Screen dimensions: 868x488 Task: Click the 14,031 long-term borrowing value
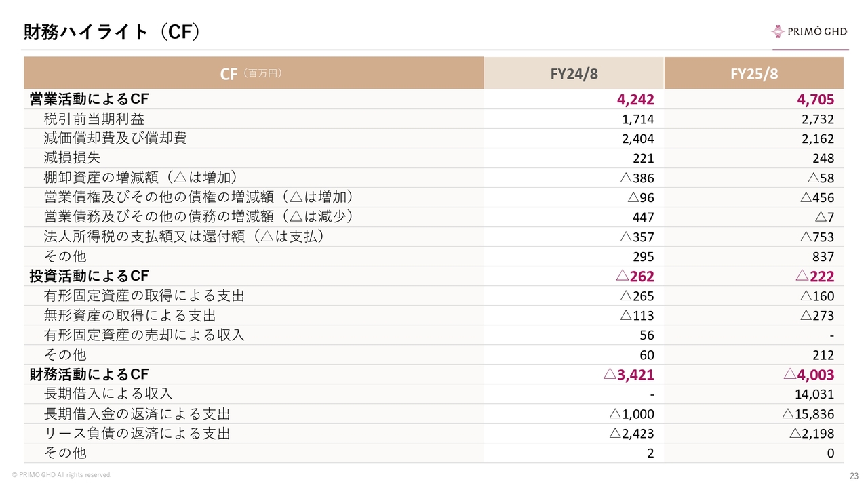click(814, 394)
